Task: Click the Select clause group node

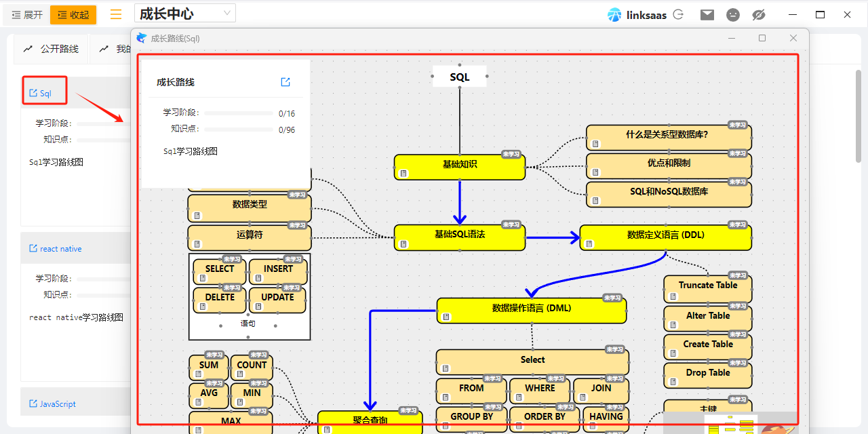Action: click(532, 362)
